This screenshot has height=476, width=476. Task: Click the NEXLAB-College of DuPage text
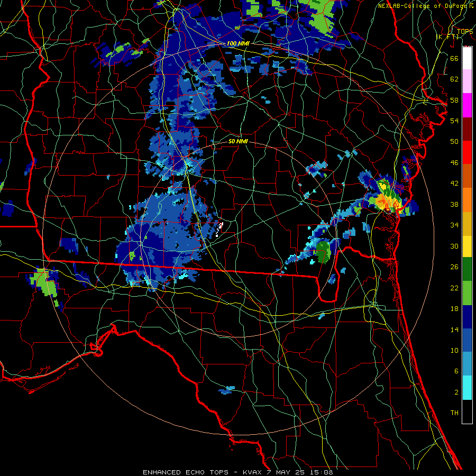tap(423, 6)
